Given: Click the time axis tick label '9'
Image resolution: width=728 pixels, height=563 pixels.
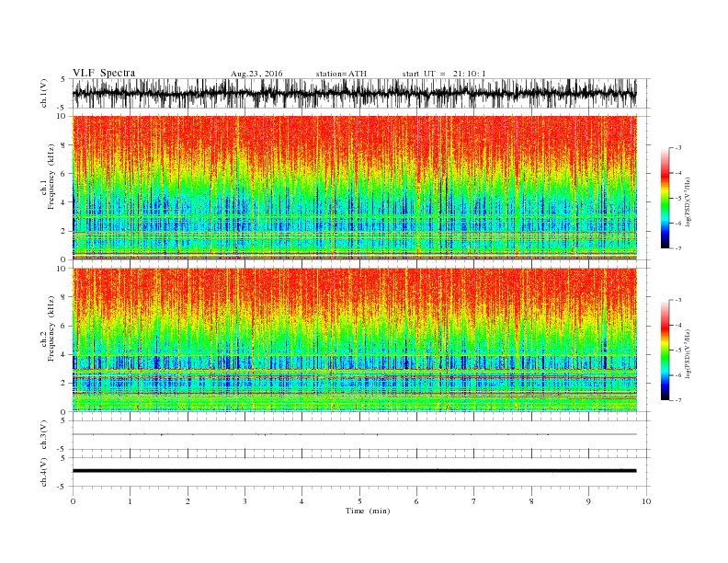Looking at the screenshot, I should point(588,501).
